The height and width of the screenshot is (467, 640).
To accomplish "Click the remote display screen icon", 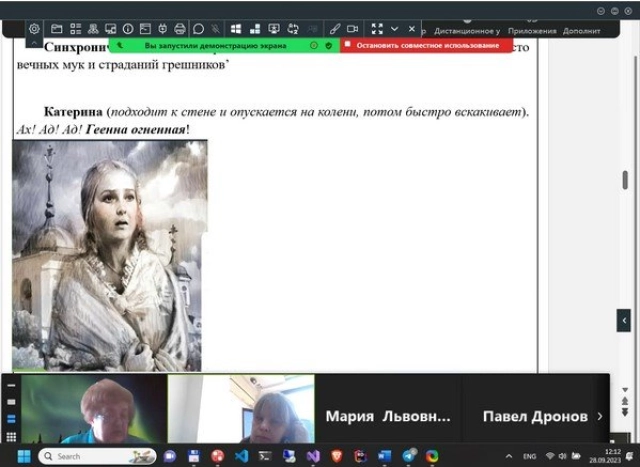I will click(x=273, y=29).
